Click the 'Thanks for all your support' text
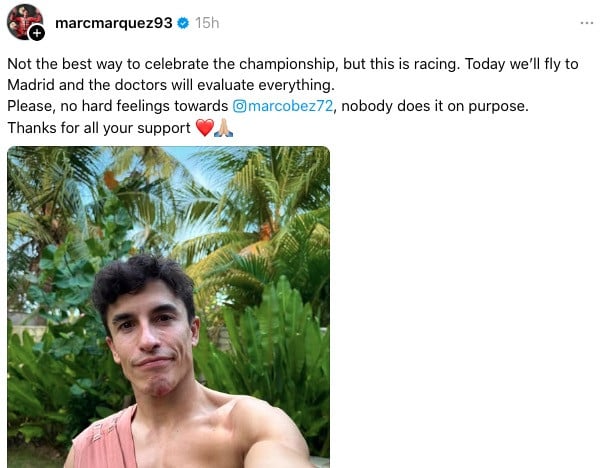Viewport: 608px width, 468px height. (98, 128)
